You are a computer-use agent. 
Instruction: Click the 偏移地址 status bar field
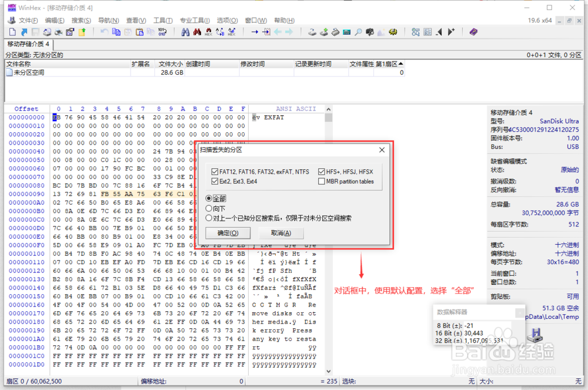192,381
